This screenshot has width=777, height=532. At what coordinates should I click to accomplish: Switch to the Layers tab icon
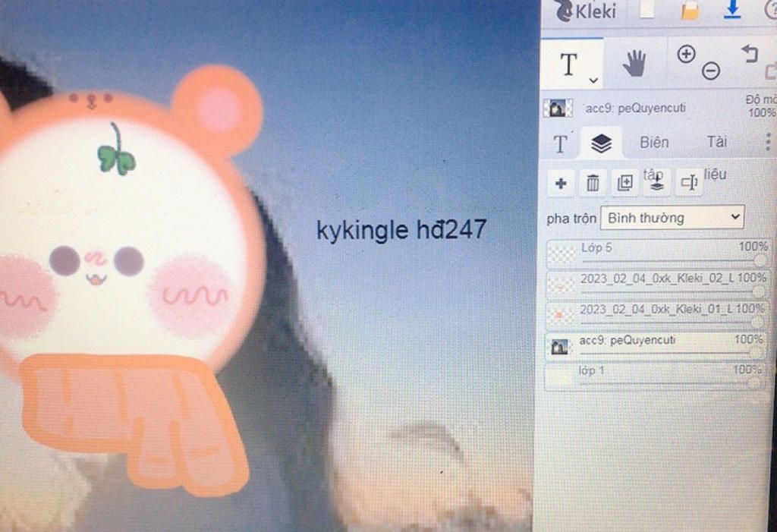(x=602, y=143)
